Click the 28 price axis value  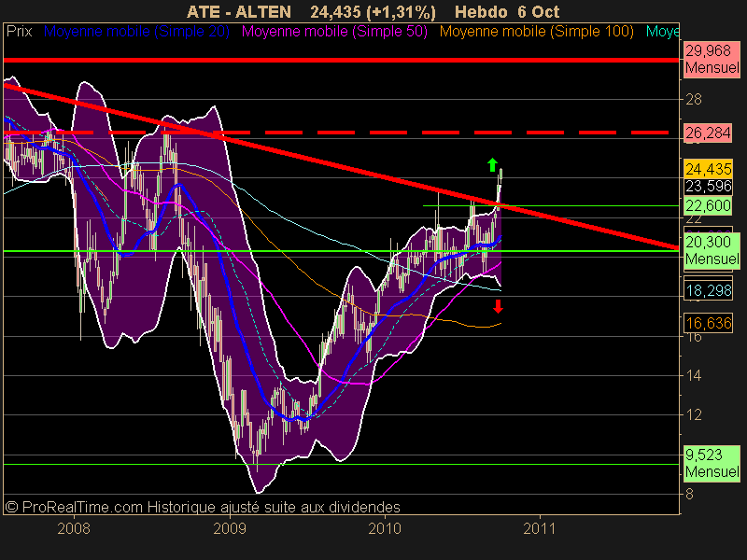[694, 100]
